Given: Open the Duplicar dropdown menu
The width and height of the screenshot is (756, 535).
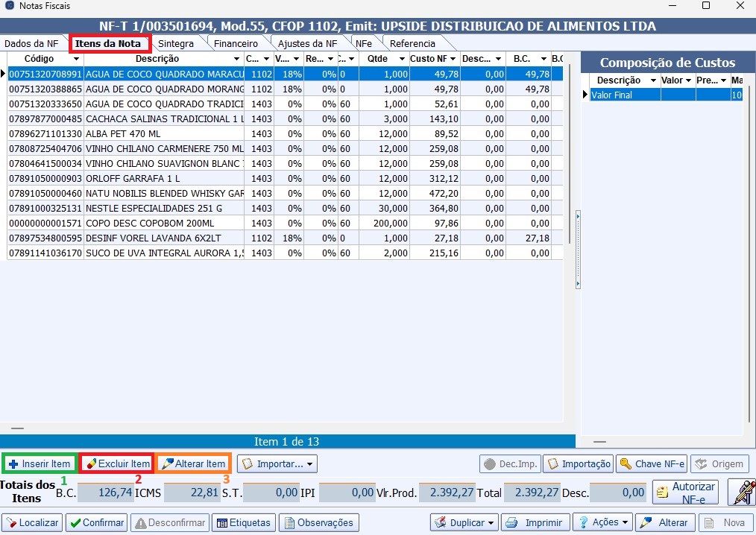Looking at the screenshot, I should click(x=490, y=523).
